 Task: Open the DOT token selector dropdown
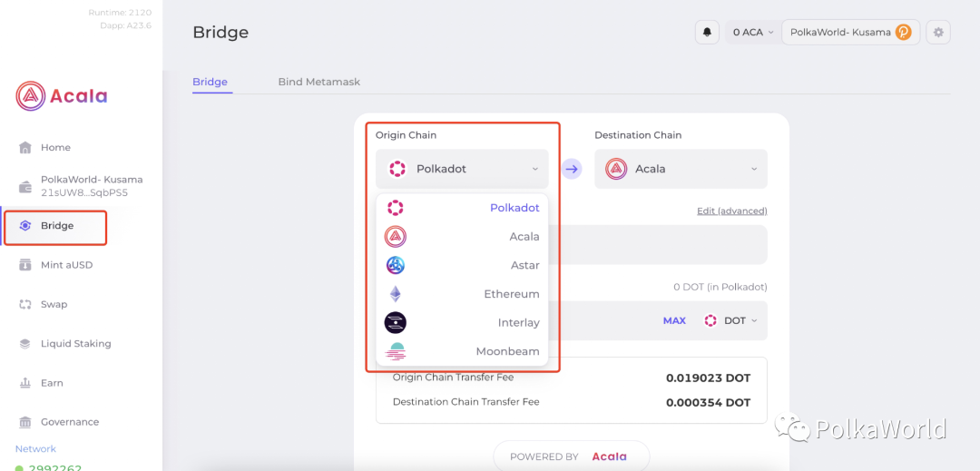(x=730, y=320)
